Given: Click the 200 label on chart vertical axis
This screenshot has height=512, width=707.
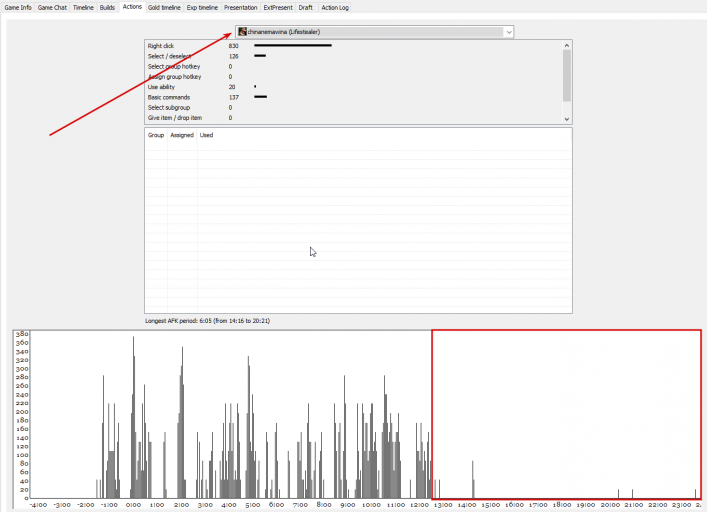Looking at the screenshot, I should (x=22, y=411).
